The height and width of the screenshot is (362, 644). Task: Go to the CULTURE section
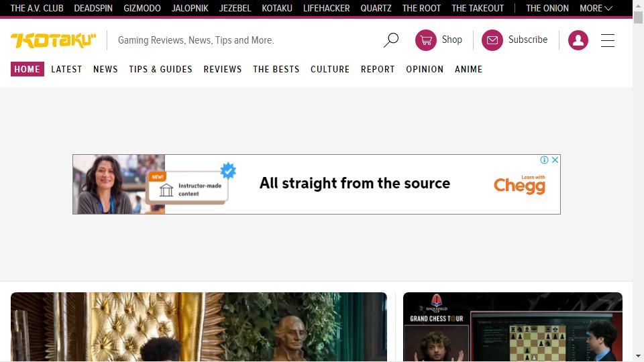click(330, 69)
